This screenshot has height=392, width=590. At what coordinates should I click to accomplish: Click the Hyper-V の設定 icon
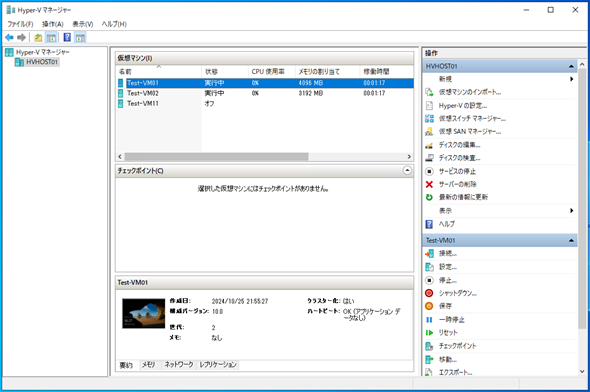[429, 105]
